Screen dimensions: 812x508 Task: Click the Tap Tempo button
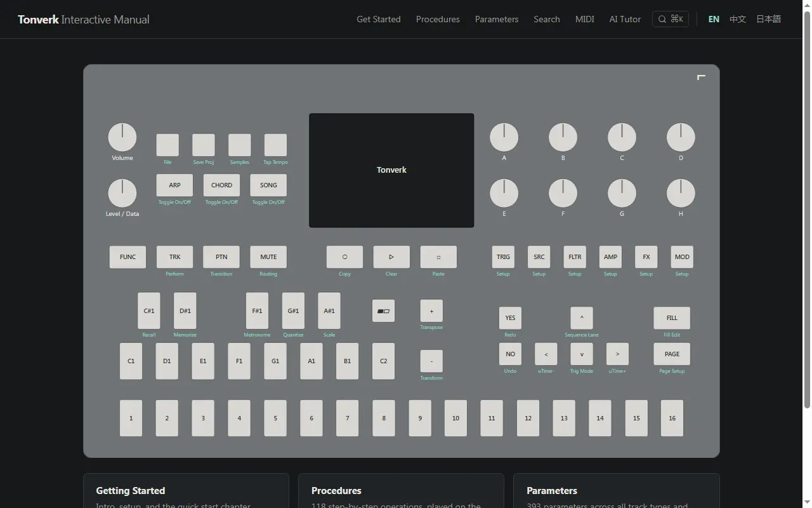pos(275,145)
